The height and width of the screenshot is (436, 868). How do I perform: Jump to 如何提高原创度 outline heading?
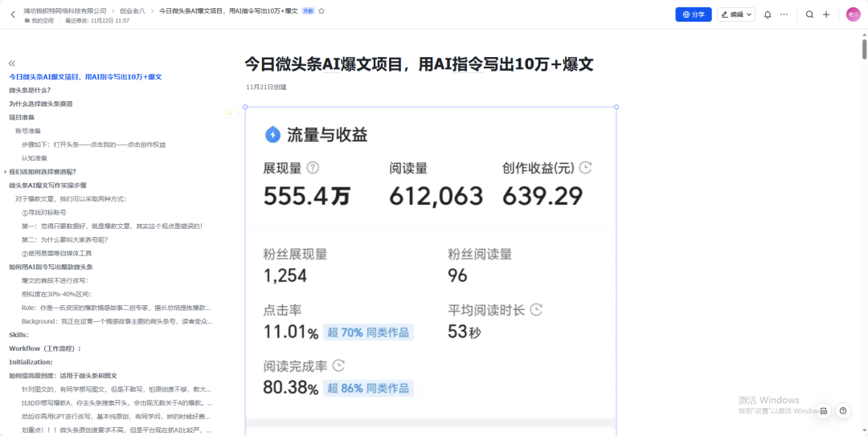coord(63,376)
